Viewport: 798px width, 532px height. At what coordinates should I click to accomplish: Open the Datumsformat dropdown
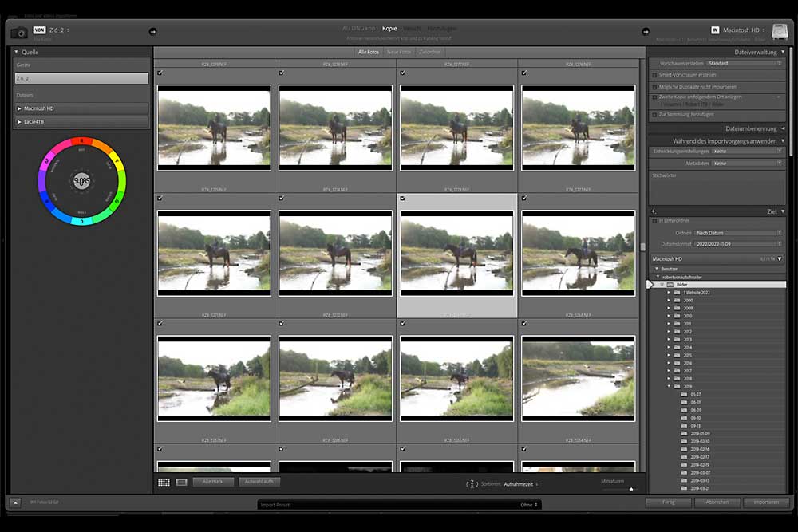coord(738,244)
